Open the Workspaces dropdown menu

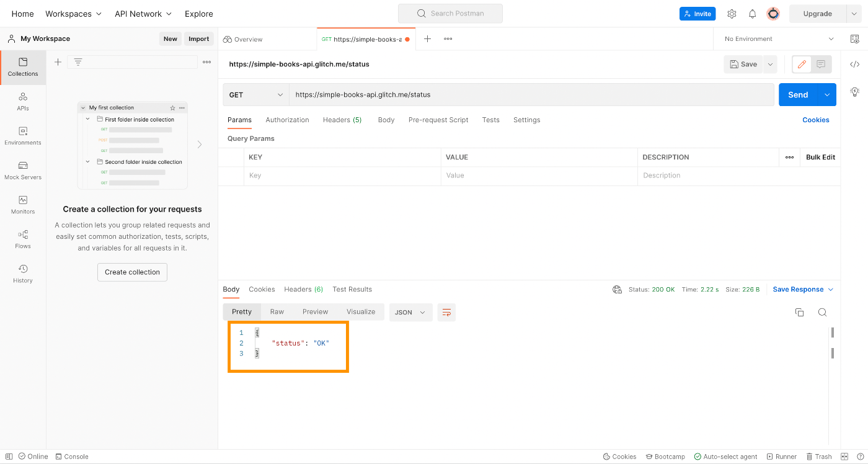74,14
